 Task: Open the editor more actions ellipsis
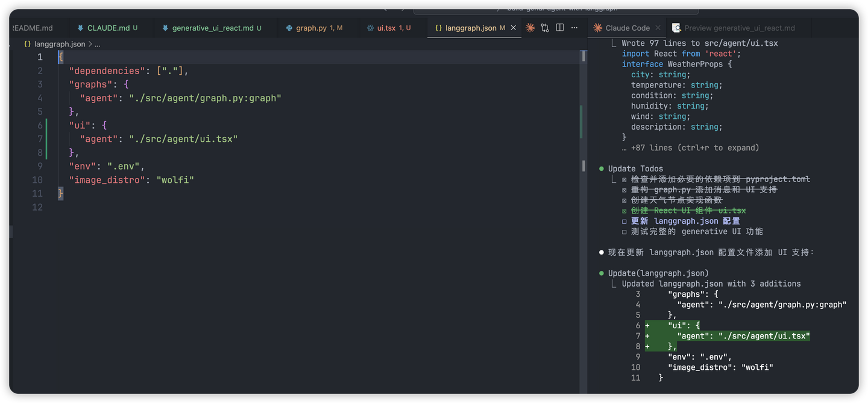point(574,28)
